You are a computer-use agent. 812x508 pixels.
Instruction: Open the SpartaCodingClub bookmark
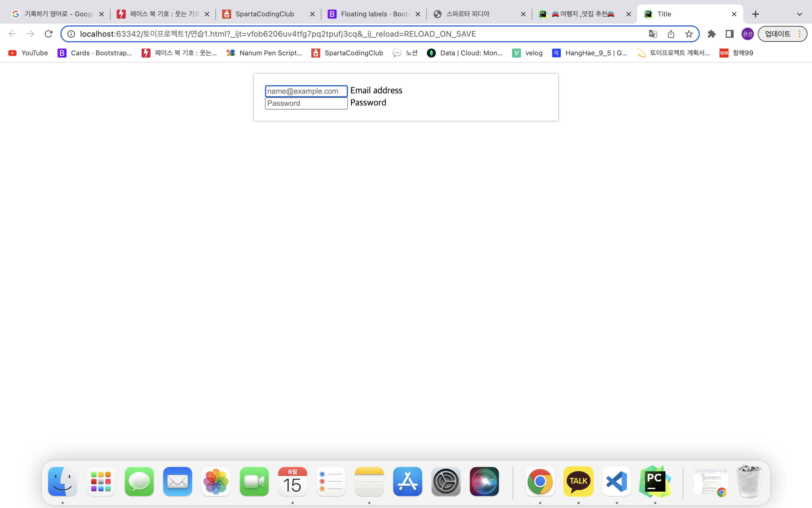(347, 53)
